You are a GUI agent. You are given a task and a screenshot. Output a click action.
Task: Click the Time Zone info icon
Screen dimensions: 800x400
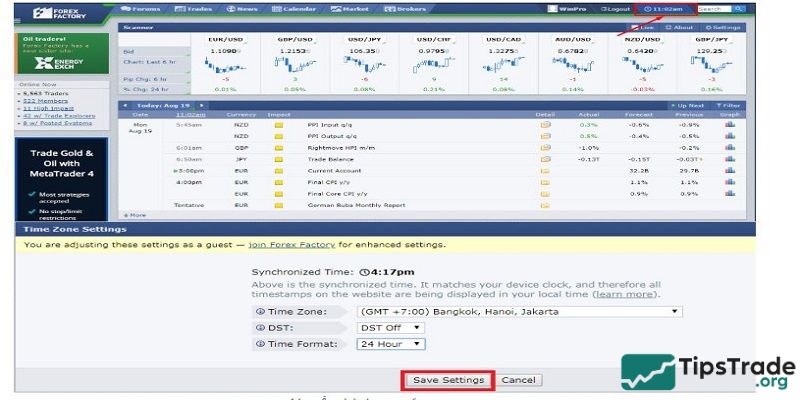260,311
